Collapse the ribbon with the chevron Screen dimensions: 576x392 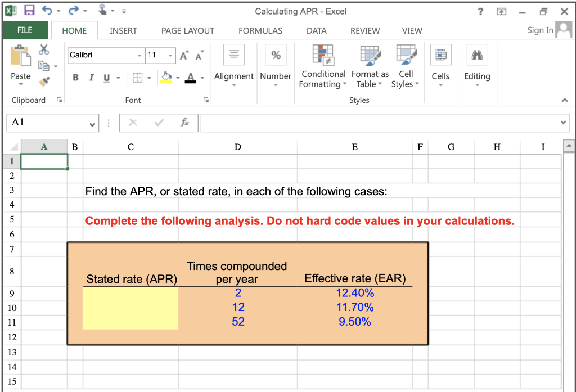pyautogui.click(x=564, y=100)
